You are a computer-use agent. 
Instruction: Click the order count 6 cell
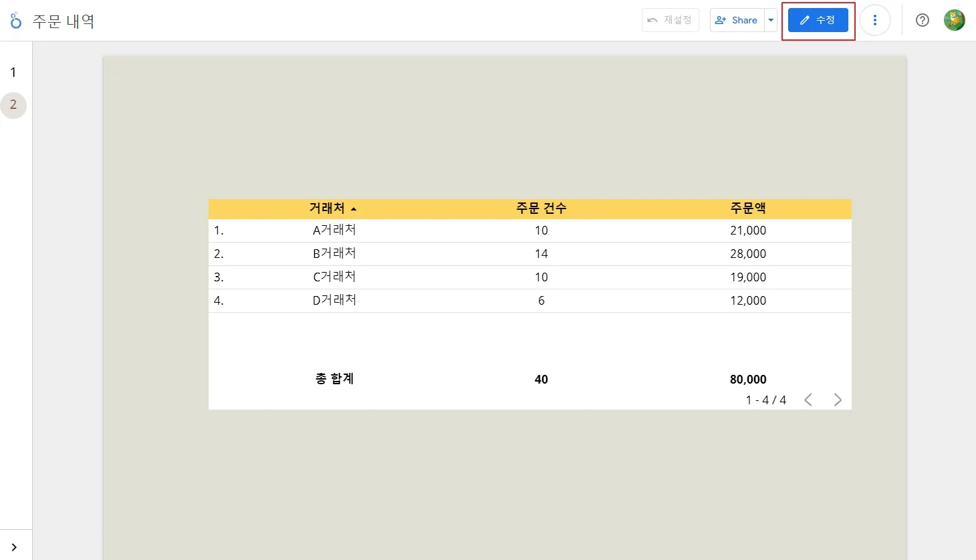coord(541,301)
